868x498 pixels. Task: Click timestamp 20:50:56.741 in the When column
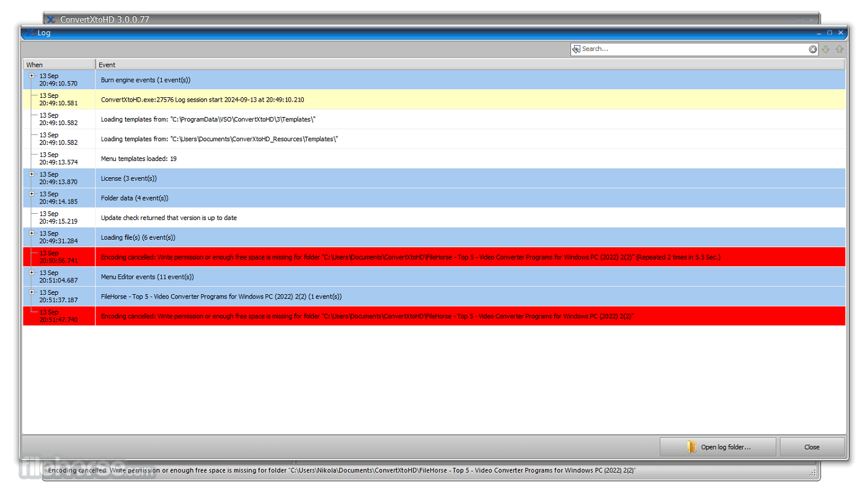click(x=58, y=261)
